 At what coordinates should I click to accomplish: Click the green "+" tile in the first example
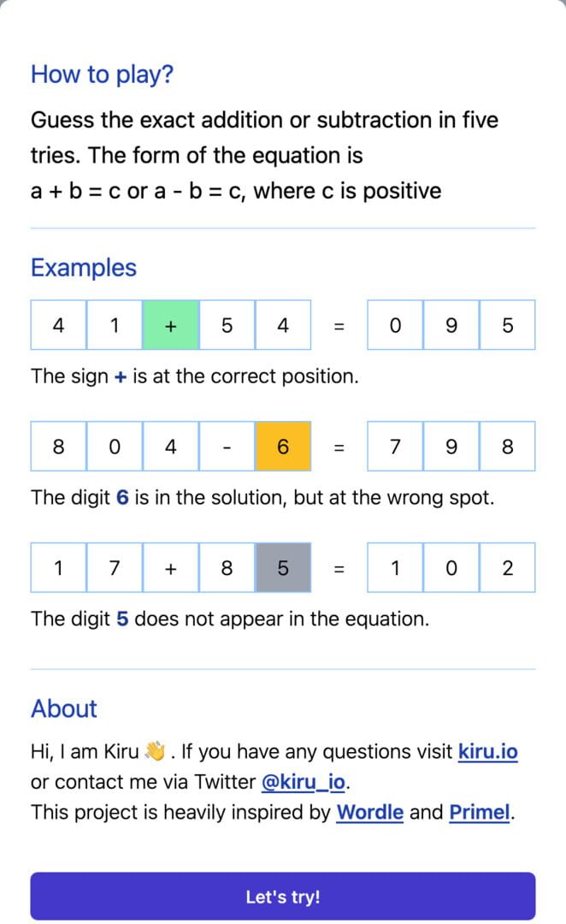(x=170, y=326)
